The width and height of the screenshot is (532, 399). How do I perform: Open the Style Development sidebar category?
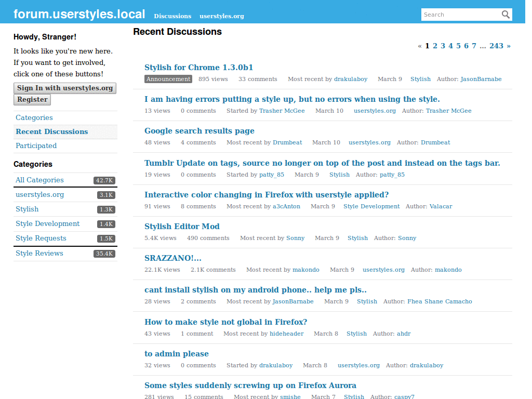pyautogui.click(x=47, y=224)
